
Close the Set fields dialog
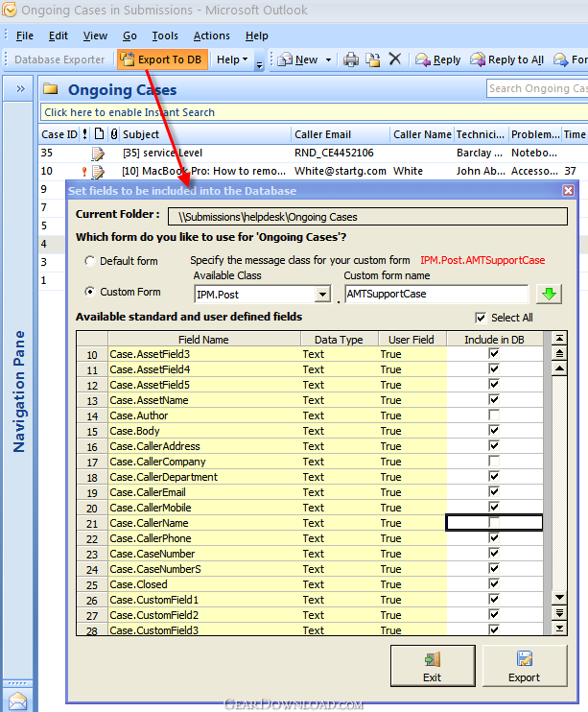pyautogui.click(x=568, y=191)
